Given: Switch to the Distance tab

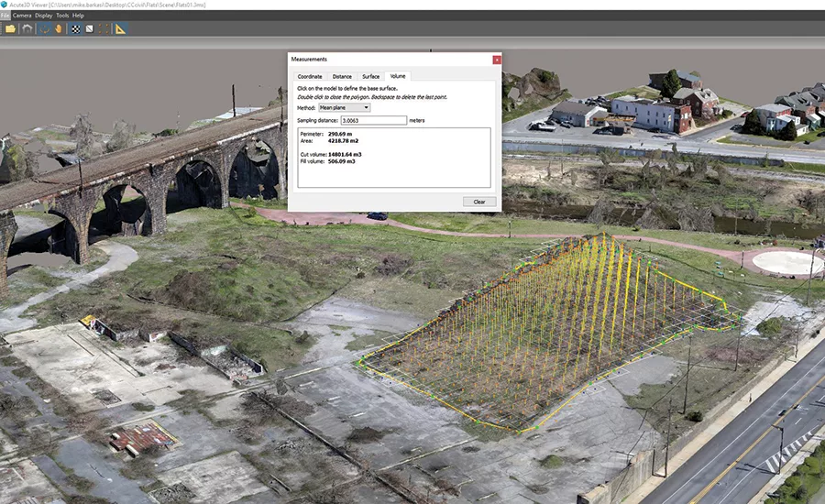Looking at the screenshot, I should point(342,76).
